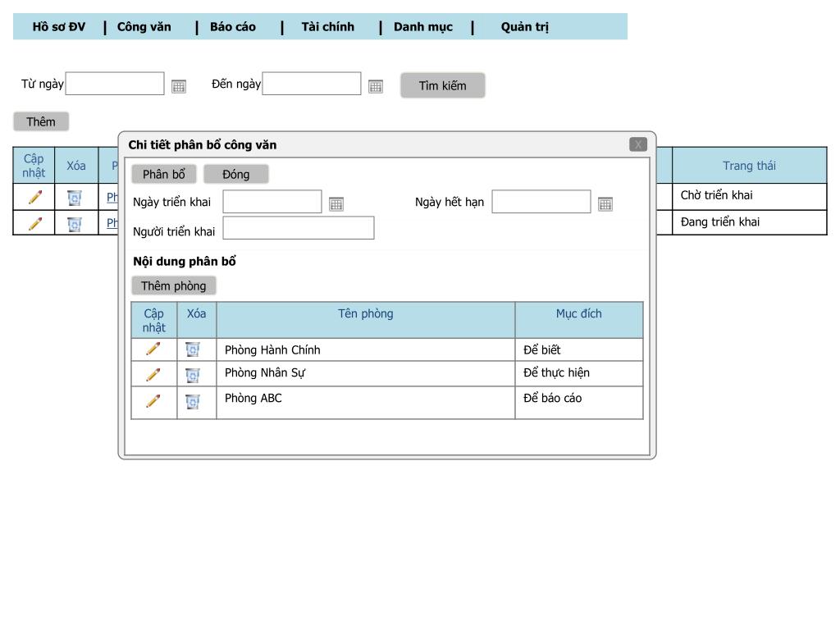Open the Hồ sơ ĐV menu

59,27
